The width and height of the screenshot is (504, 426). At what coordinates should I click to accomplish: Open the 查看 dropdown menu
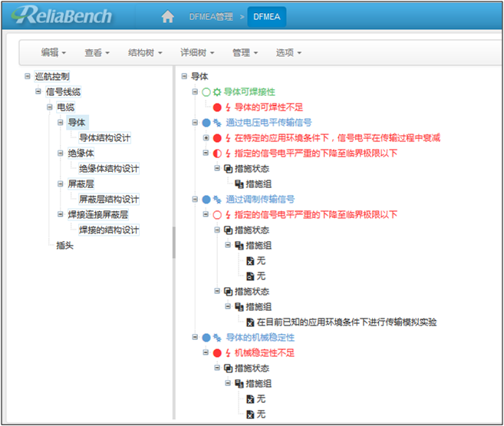(x=97, y=52)
